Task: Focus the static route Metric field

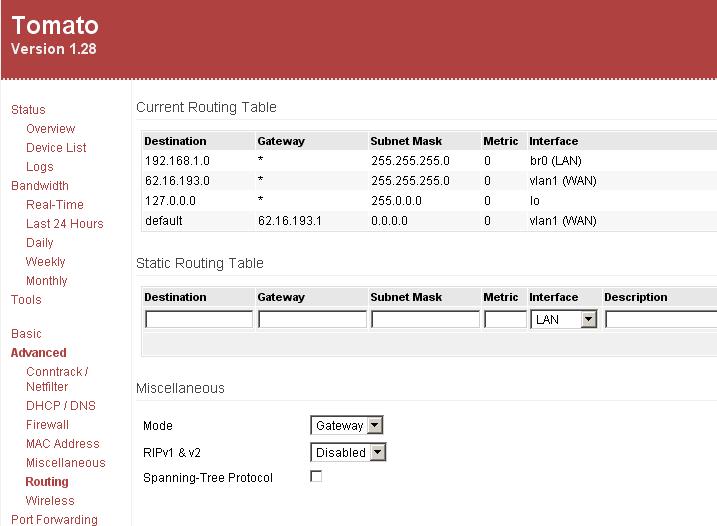Action: point(505,319)
